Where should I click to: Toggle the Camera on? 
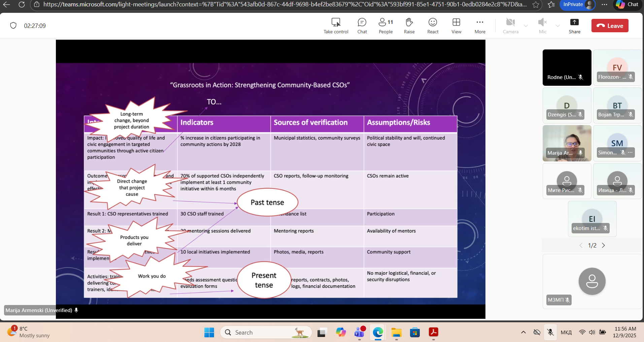[x=510, y=26]
